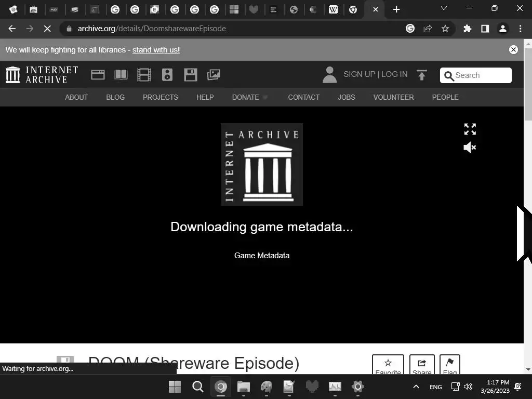The height and width of the screenshot is (399, 532).
Task: Open the Chrome three-dot menu
Action: tap(521, 29)
